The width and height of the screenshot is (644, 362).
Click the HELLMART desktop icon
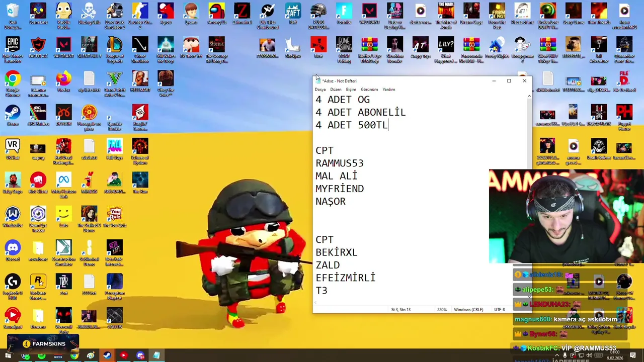pyautogui.click(x=140, y=81)
